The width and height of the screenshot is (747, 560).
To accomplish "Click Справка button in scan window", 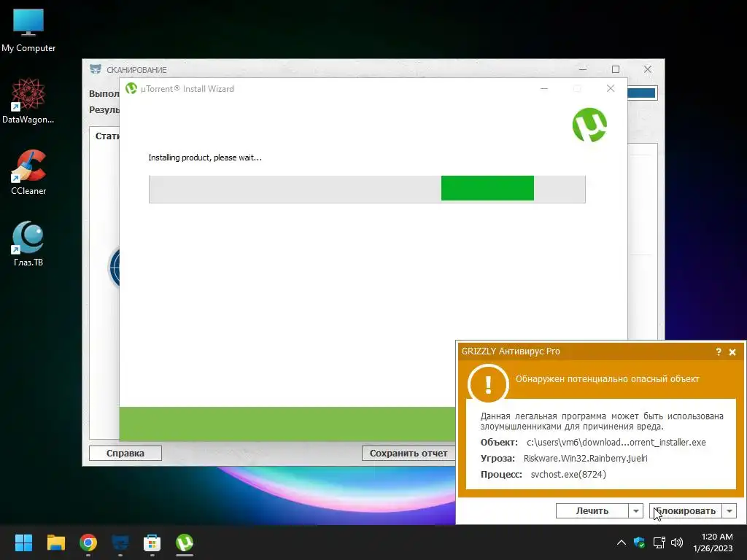I will [x=125, y=454].
